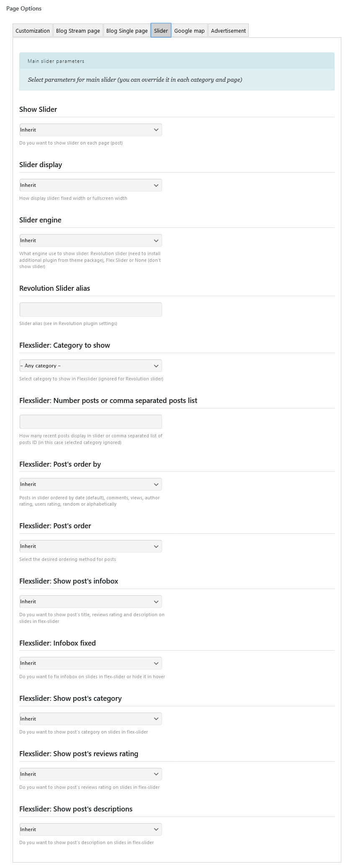Image resolution: width=348 pixels, height=868 pixels.
Task: Open Show post's reviews rating dropdown
Action: point(90,774)
